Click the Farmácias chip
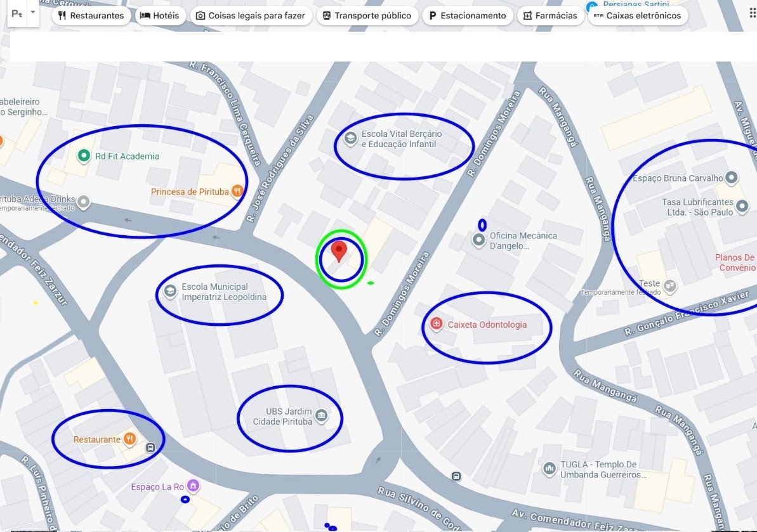 [x=550, y=15]
